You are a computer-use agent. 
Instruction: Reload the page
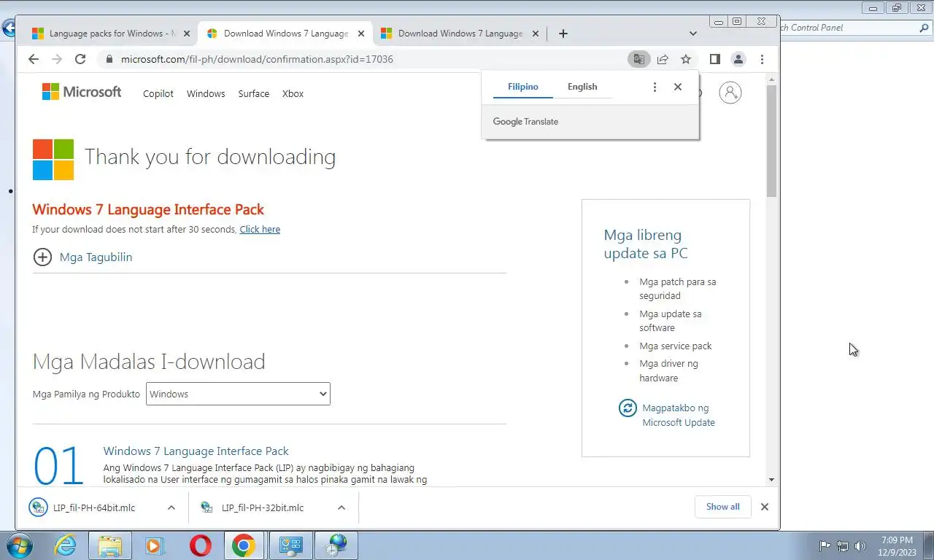tap(80, 59)
